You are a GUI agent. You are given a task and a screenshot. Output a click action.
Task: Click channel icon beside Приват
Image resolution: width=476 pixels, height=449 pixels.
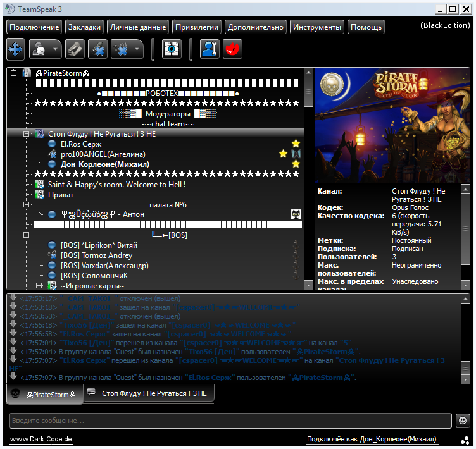(x=39, y=195)
